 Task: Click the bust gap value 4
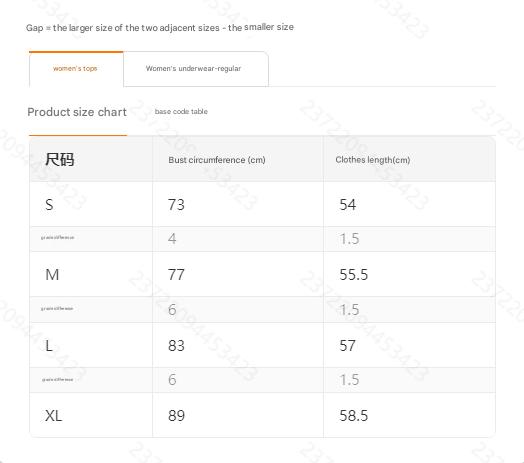[x=172, y=239]
